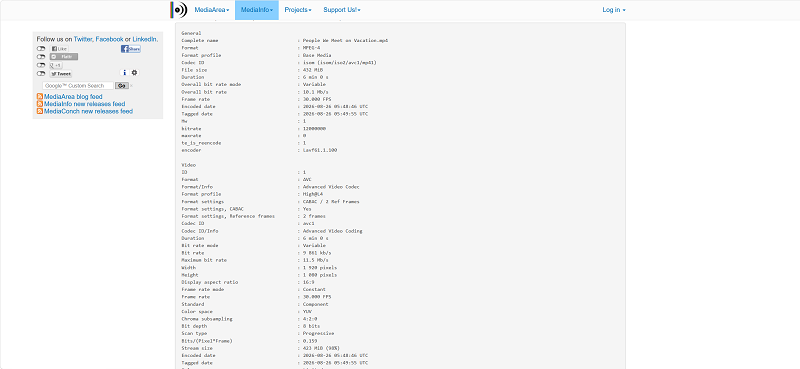Toggle the Facebook Like switch
Viewport: 800px width, 369px height.
[x=41, y=48]
